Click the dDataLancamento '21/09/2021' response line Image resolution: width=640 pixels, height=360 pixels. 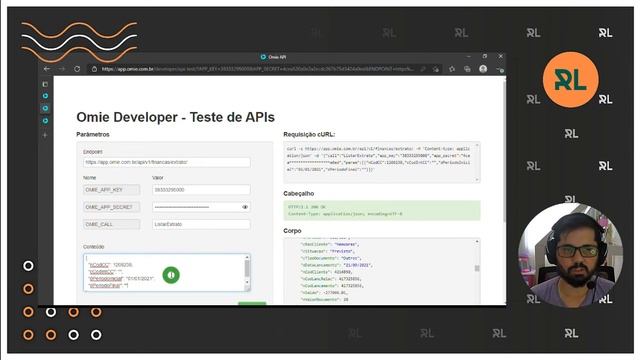pyautogui.click(x=337, y=265)
